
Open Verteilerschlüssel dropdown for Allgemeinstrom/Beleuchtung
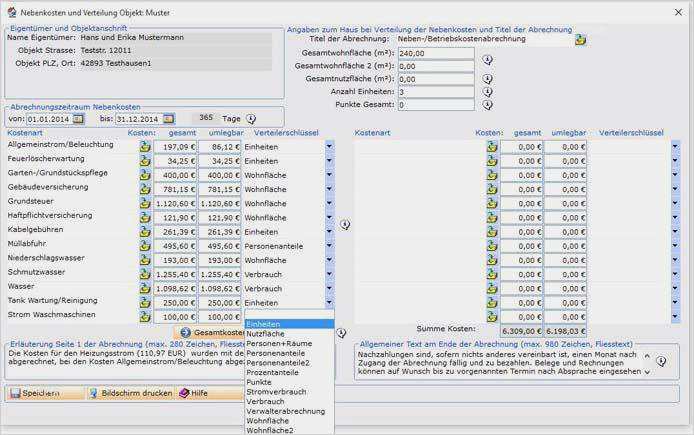(x=329, y=146)
